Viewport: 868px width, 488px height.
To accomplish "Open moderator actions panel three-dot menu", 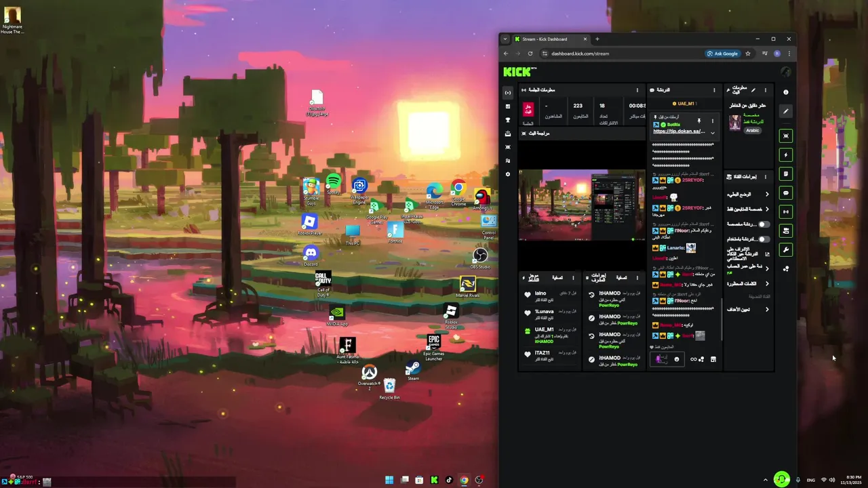I will coord(637,278).
